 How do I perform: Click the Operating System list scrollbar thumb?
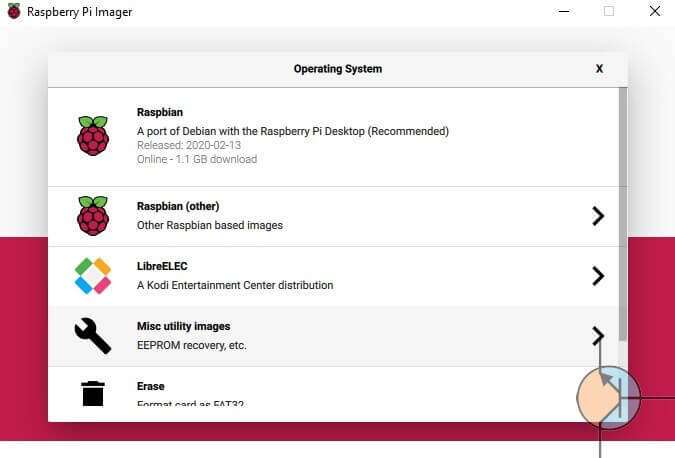pyautogui.click(x=622, y=214)
